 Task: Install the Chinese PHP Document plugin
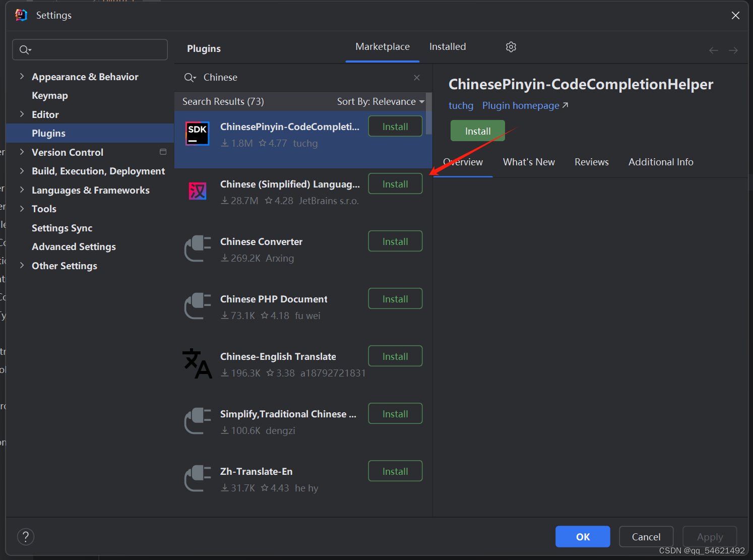point(395,299)
